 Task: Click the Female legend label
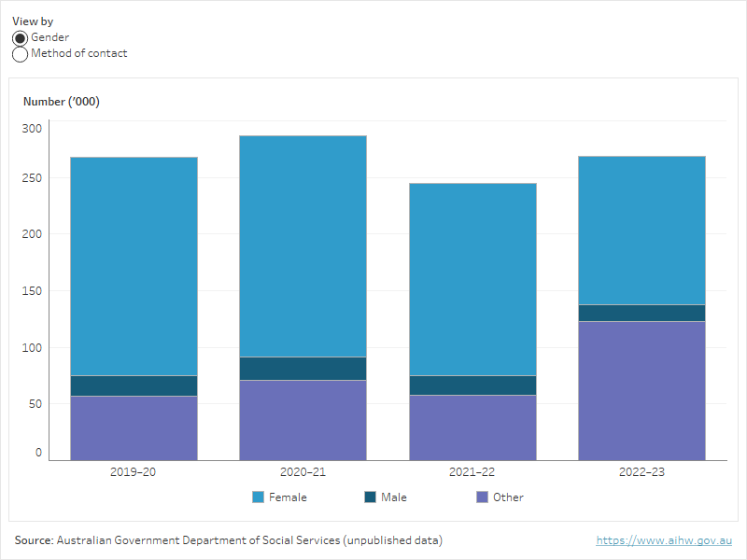point(288,497)
